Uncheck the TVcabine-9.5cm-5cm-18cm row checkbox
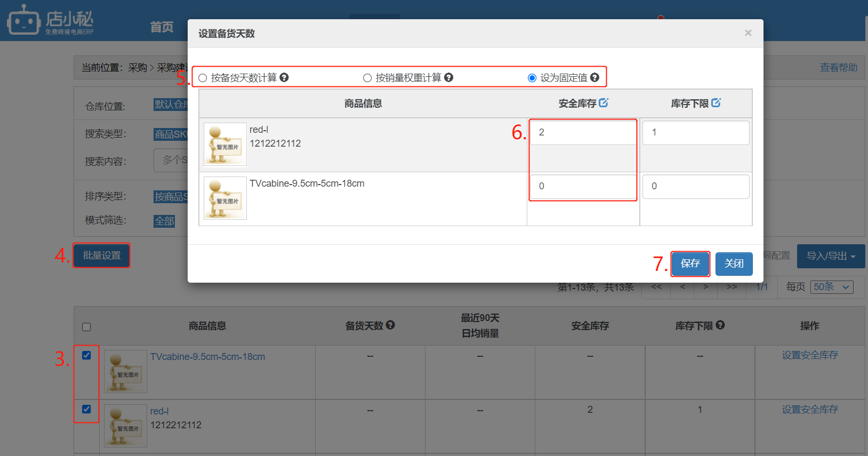The image size is (868, 456). 86,355
